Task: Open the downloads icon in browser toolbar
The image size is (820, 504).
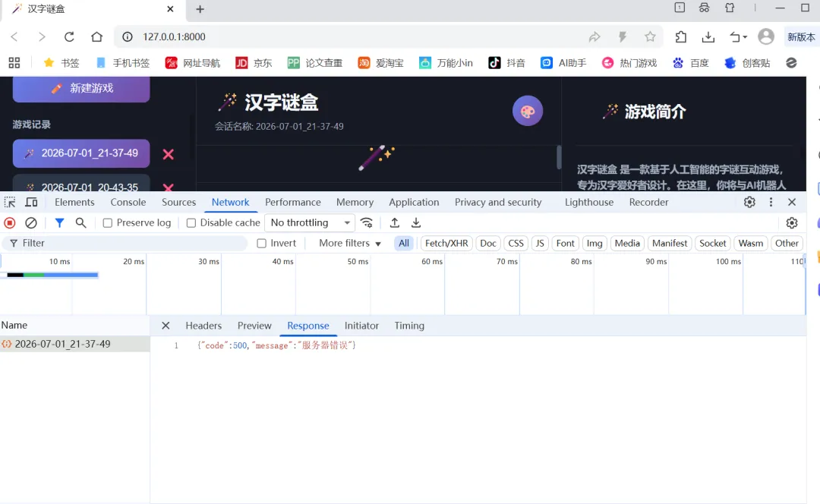Action: 708,36
